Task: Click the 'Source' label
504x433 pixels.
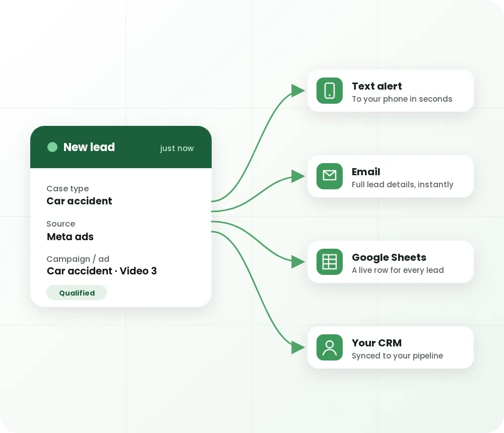Action: coord(61,224)
